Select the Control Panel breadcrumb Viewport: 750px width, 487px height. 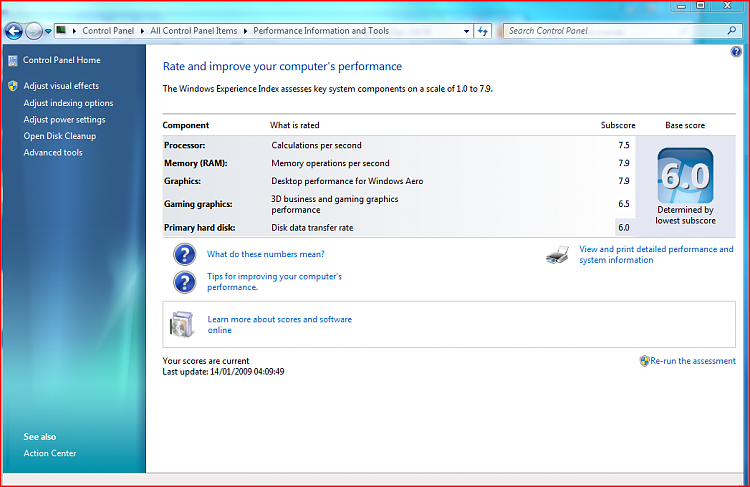click(108, 31)
